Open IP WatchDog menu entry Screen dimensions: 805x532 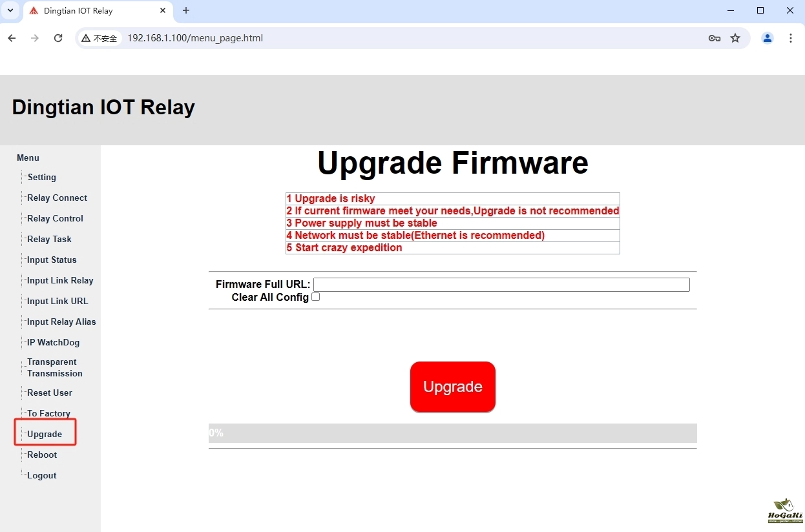(x=53, y=342)
